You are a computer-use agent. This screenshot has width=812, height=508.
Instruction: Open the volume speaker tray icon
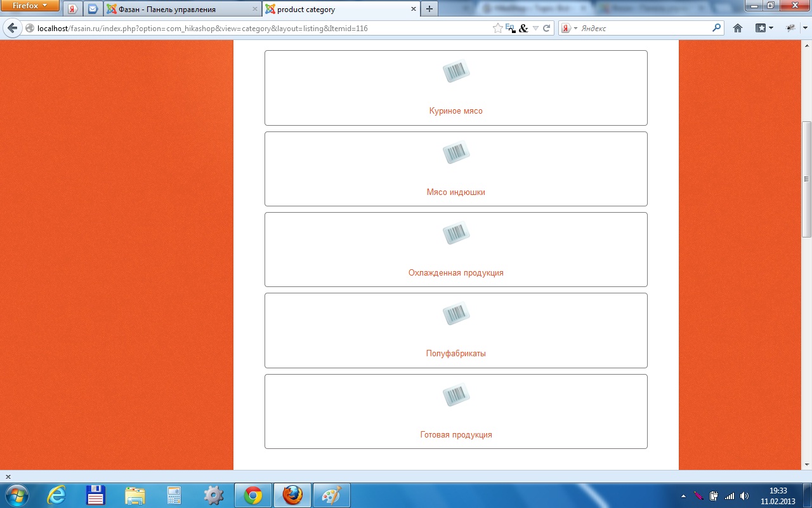tap(744, 496)
